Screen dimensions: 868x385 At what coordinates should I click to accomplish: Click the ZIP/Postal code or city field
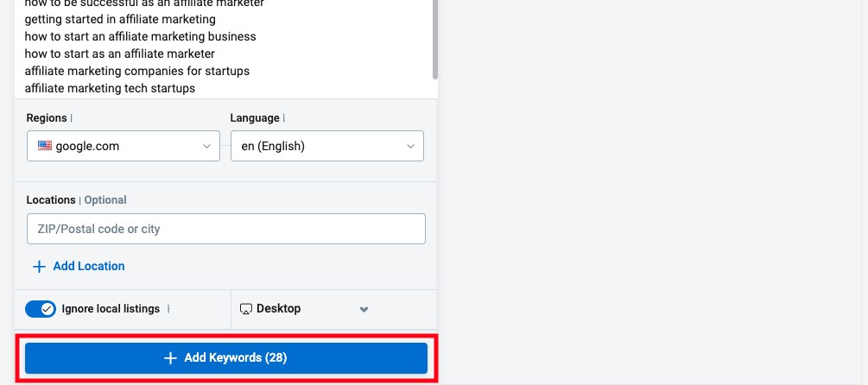coord(226,229)
